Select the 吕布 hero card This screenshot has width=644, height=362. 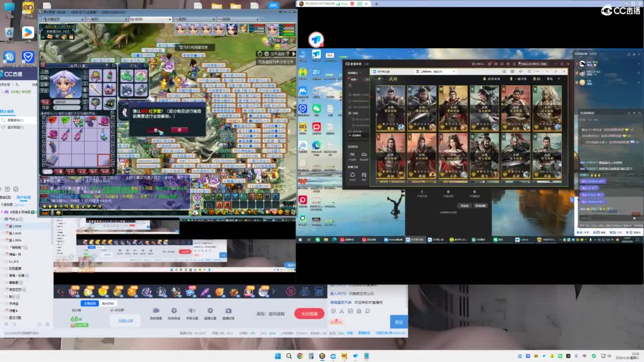pos(453,108)
